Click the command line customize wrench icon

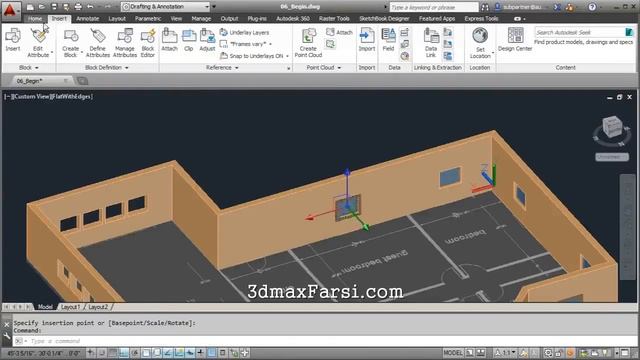point(7,336)
